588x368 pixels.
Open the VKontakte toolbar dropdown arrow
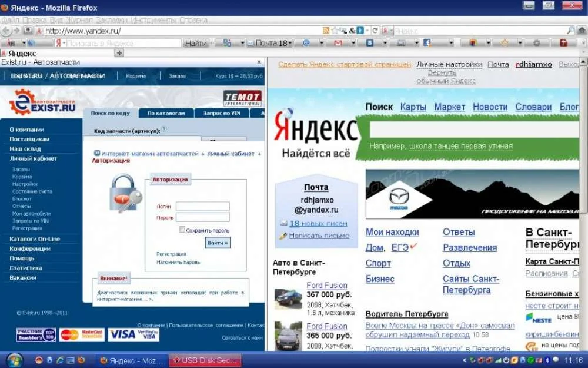(385, 43)
